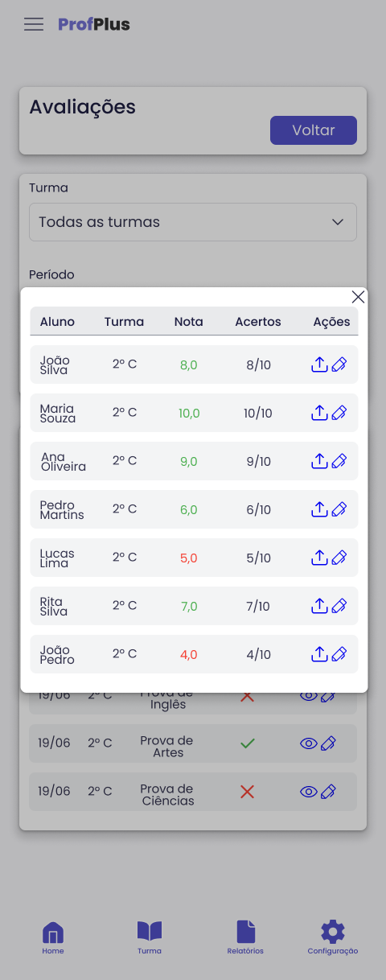The image size is (386, 980).
Task: Open the hamburger menu
Action: pyautogui.click(x=34, y=24)
